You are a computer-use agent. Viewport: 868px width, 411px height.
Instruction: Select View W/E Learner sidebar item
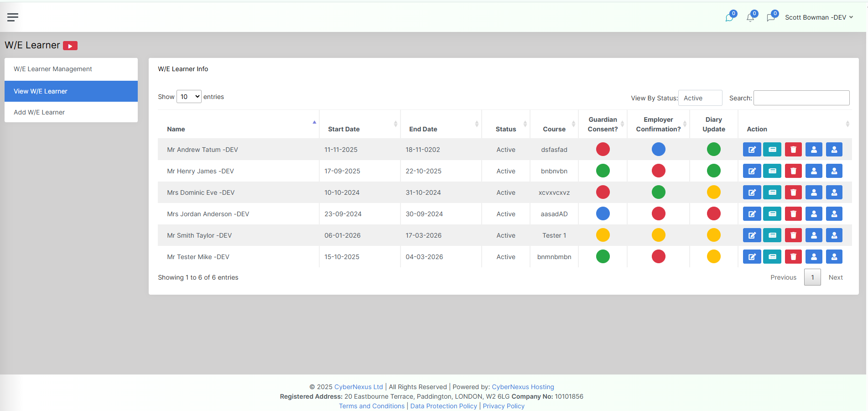pos(41,91)
